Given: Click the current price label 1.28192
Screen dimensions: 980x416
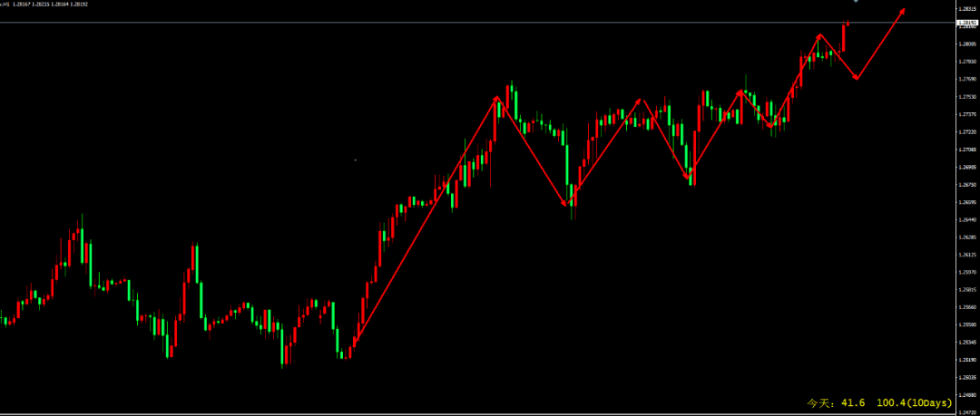Looking at the screenshot, I should [967, 23].
